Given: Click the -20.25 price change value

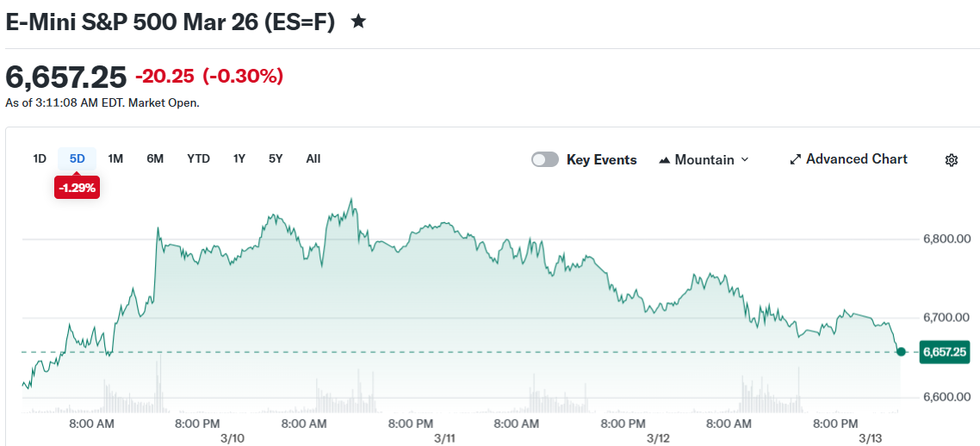Looking at the screenshot, I should pyautogui.click(x=164, y=77).
